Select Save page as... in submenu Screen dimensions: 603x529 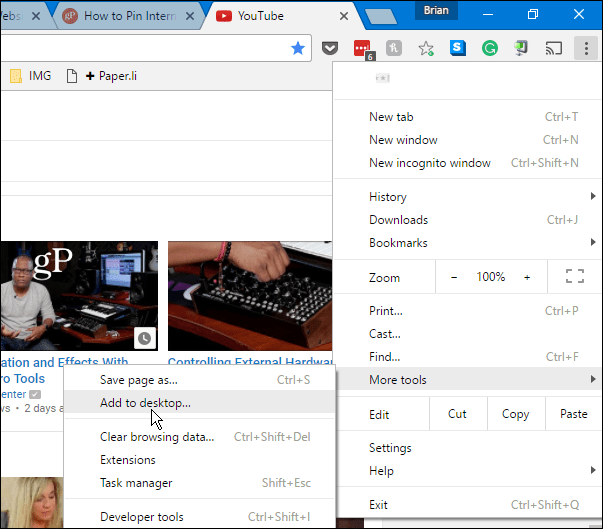point(199,380)
